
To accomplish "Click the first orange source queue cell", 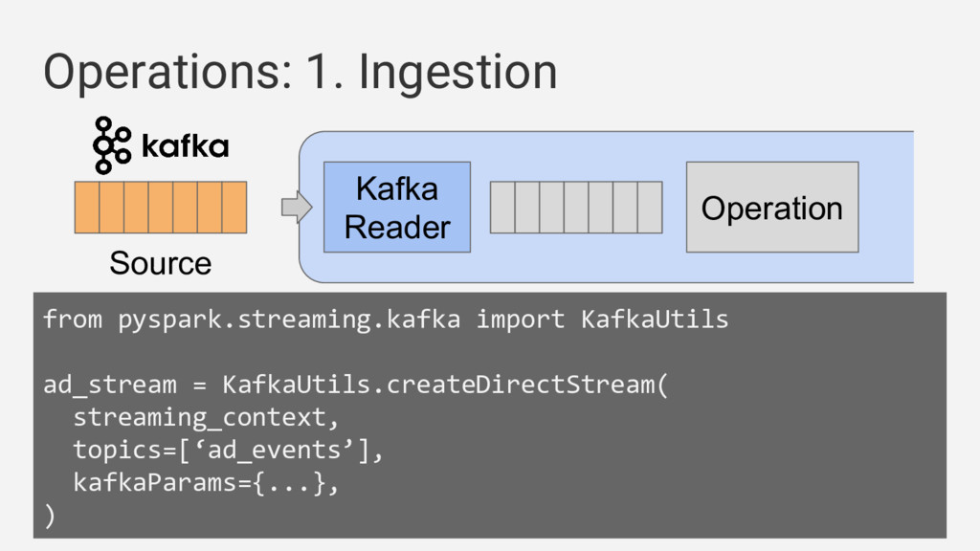I will [87, 208].
